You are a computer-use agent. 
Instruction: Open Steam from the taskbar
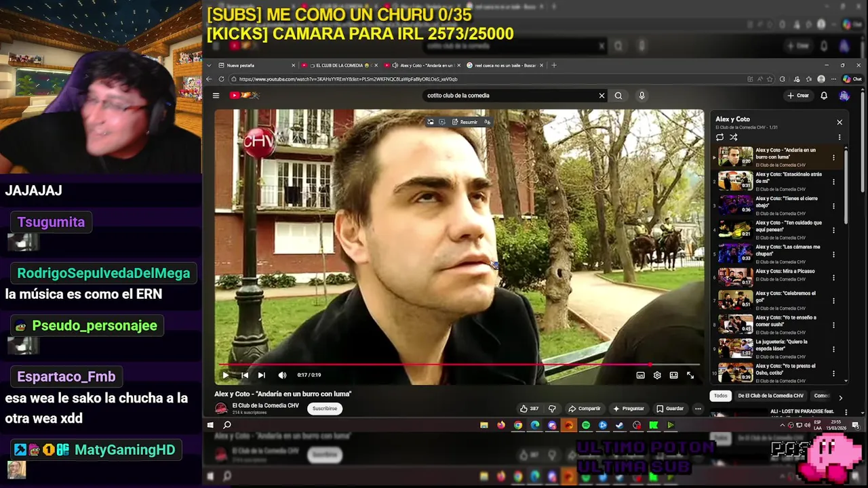pyautogui.click(x=620, y=425)
